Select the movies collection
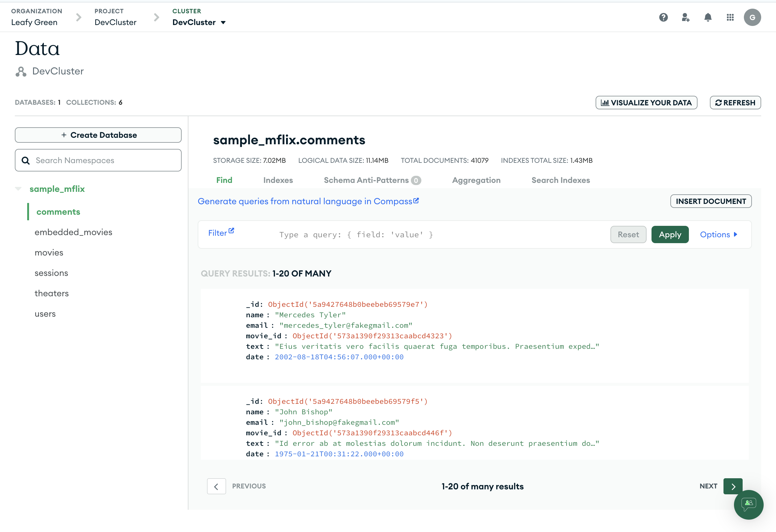776x532 pixels. click(49, 252)
